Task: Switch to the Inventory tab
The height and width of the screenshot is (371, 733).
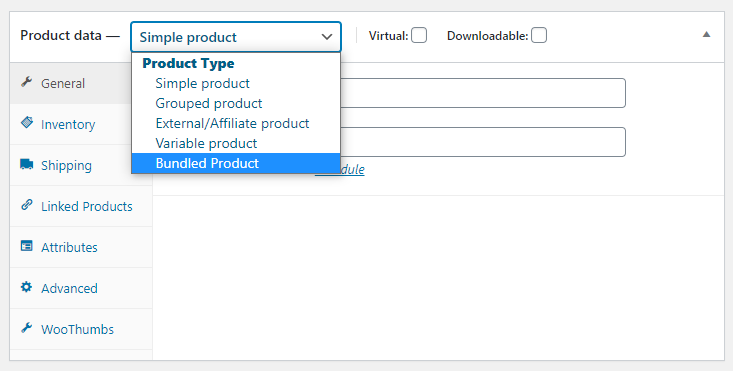Action: 71,124
